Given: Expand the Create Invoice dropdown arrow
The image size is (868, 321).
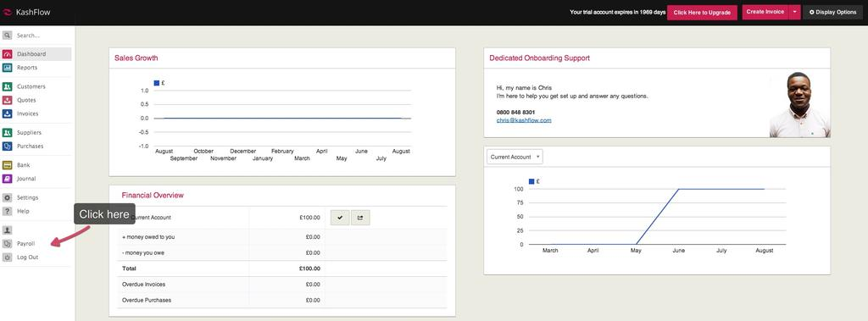Looking at the screenshot, I should [794, 12].
